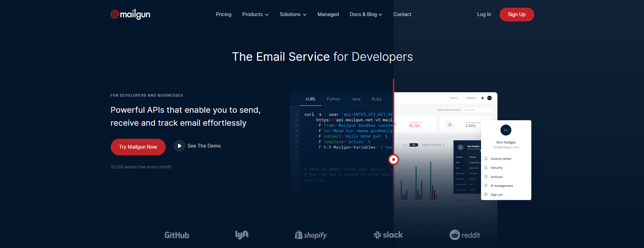Screen dimensions: 644x248
Task: Click the red Sign Up button
Action: pyautogui.click(x=517, y=14)
